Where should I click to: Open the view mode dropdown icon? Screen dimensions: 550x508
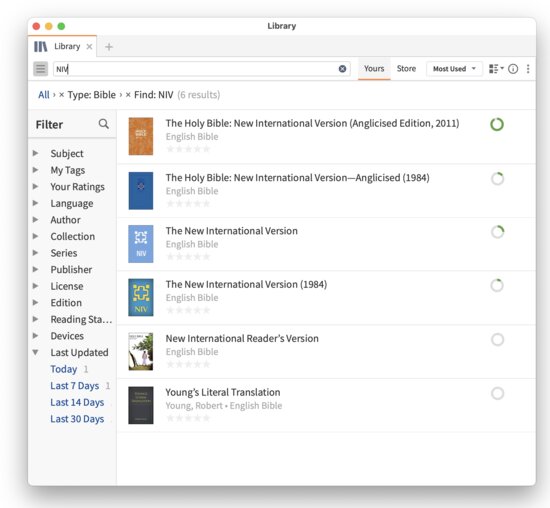496,69
